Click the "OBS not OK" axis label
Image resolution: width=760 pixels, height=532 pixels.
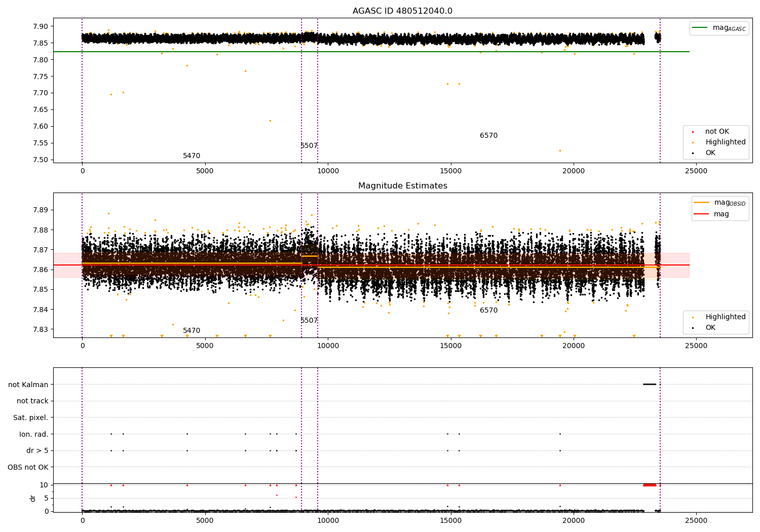(28, 467)
